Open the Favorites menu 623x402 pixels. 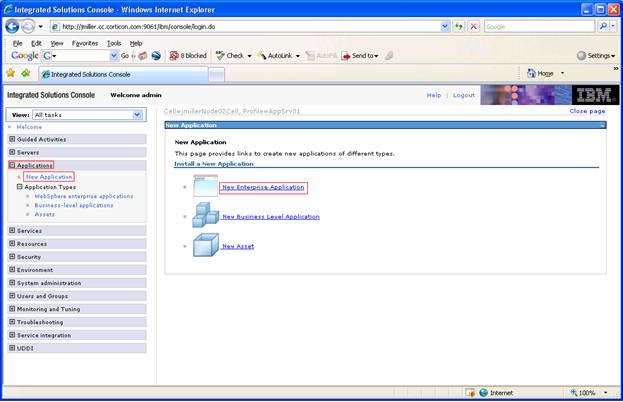coord(85,43)
